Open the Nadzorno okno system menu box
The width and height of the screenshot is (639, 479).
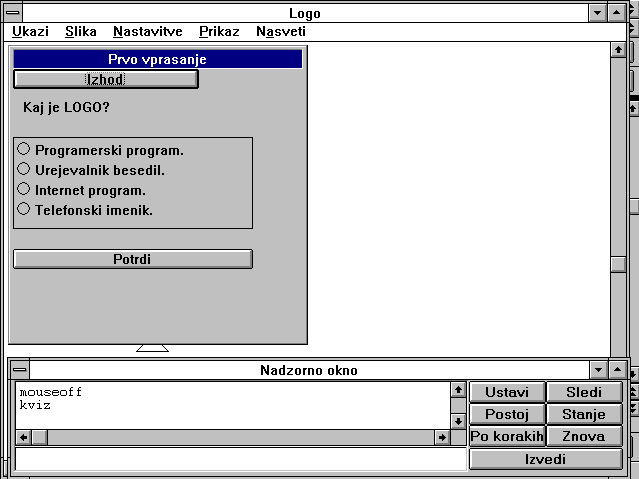tap(20, 370)
